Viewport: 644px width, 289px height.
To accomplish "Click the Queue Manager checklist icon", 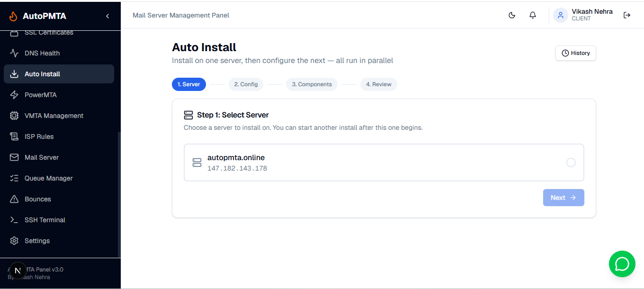I will pos(14,178).
